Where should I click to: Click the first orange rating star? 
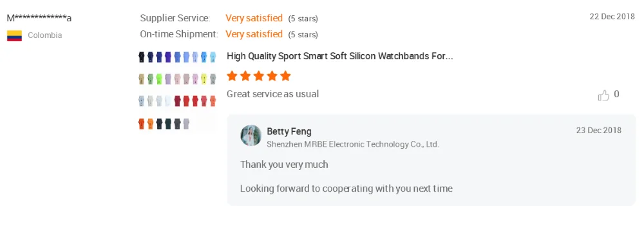(232, 76)
